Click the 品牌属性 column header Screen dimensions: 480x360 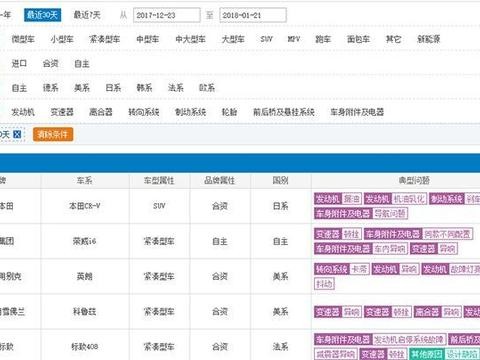pyautogui.click(x=220, y=181)
